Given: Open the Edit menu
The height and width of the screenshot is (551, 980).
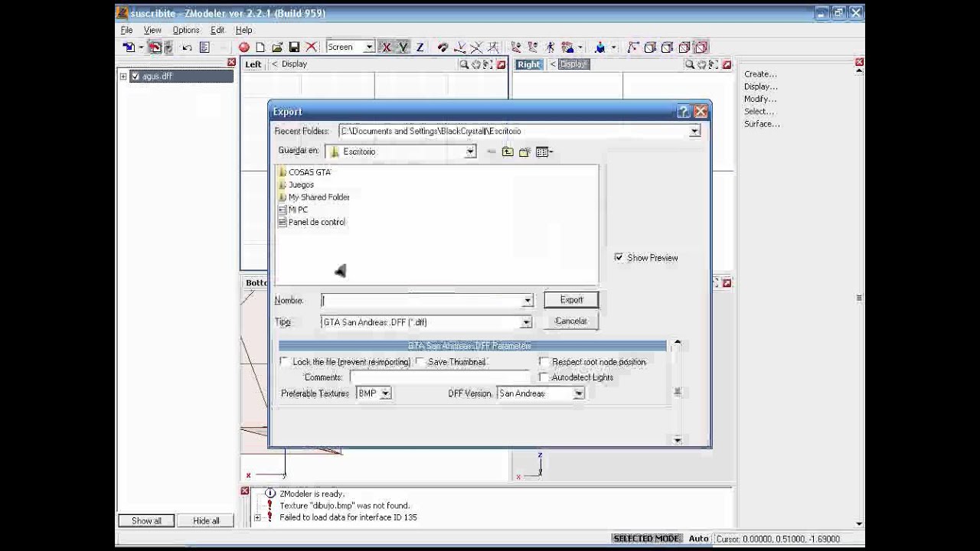Looking at the screenshot, I should pos(217,30).
